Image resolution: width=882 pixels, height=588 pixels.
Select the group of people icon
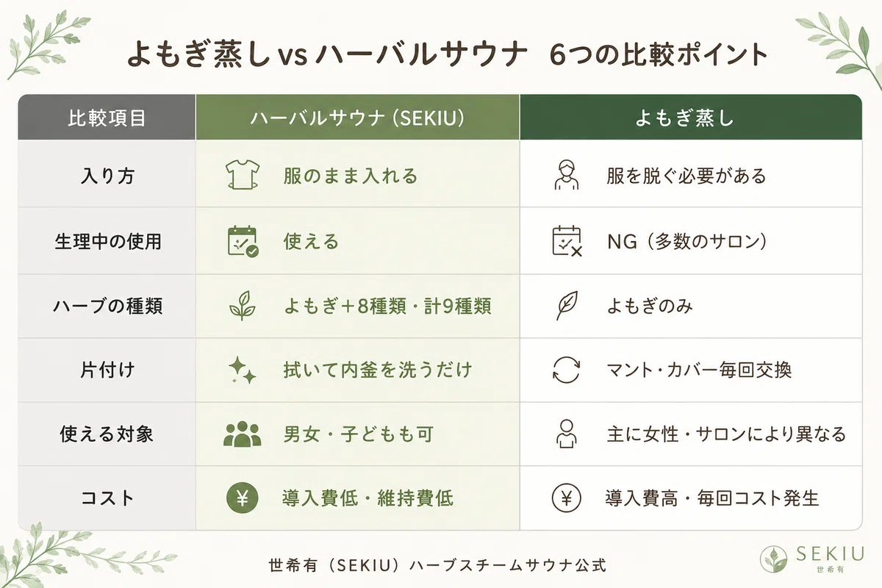(242, 434)
